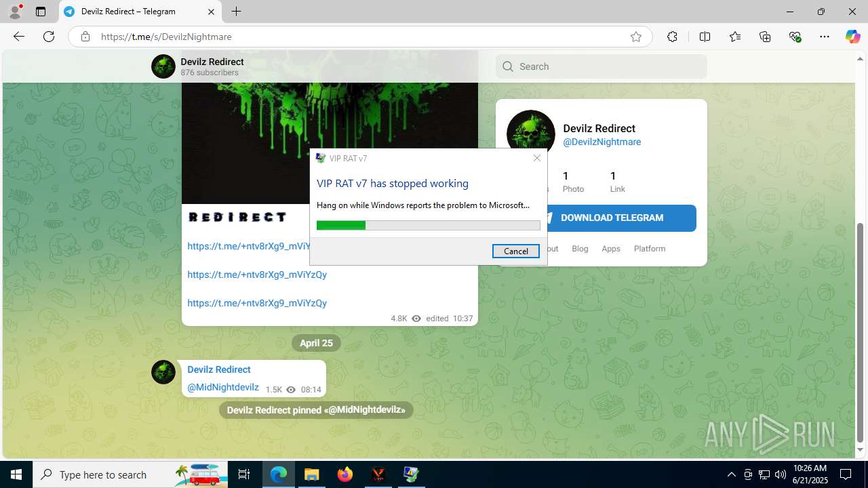This screenshot has height=488, width=868.
Task: Open the taskbar clock showing 10:26 AM
Action: (810, 474)
